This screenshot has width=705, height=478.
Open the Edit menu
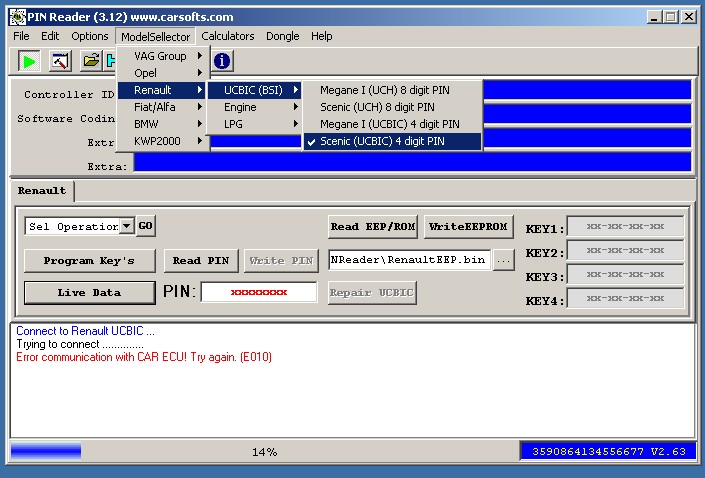[x=50, y=36]
